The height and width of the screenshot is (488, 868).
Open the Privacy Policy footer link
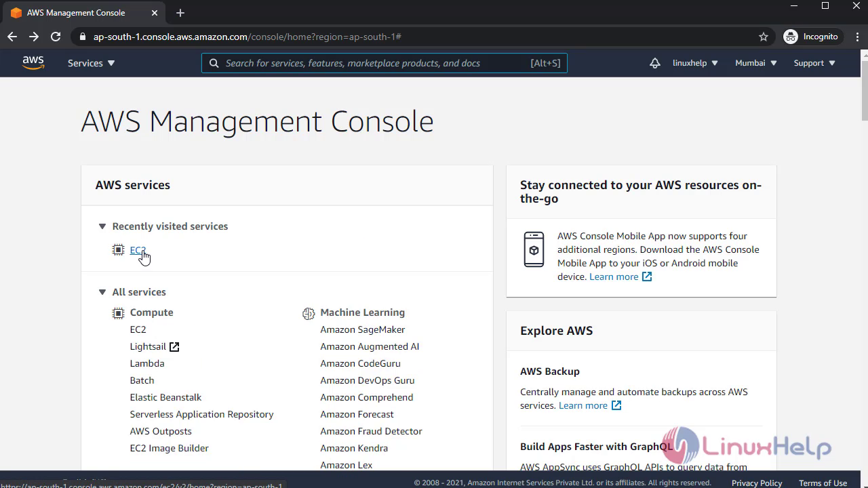tap(757, 483)
